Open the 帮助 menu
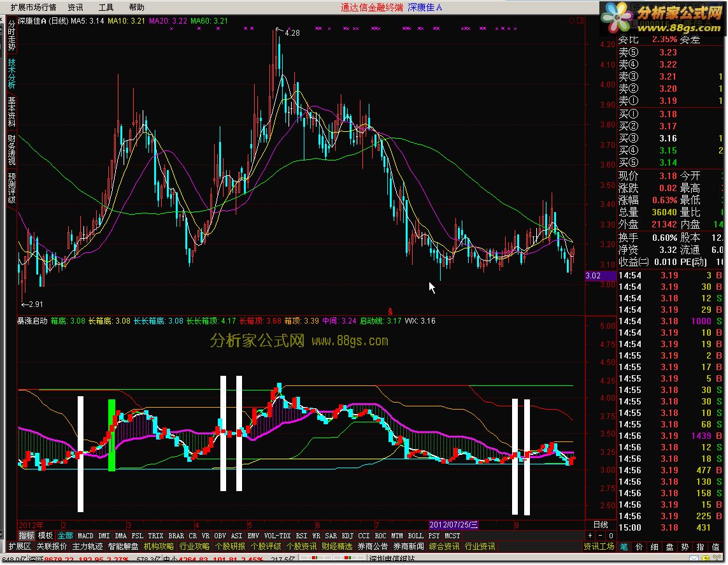The height and width of the screenshot is (565, 728). 136,8
